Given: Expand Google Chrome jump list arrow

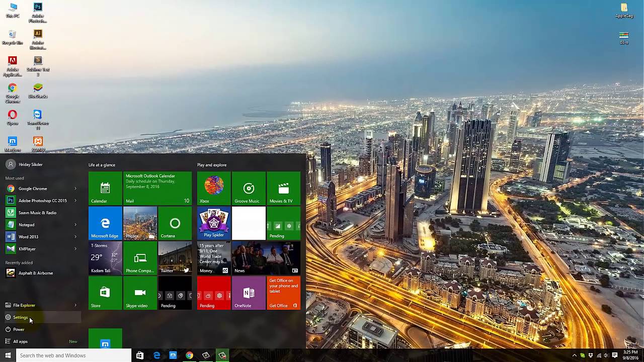Looking at the screenshot, I should click(x=75, y=189).
